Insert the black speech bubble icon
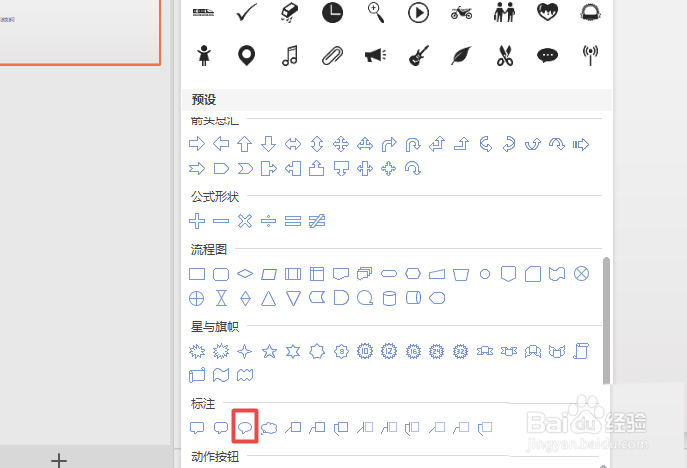Image resolution: width=687 pixels, height=468 pixels. point(547,56)
